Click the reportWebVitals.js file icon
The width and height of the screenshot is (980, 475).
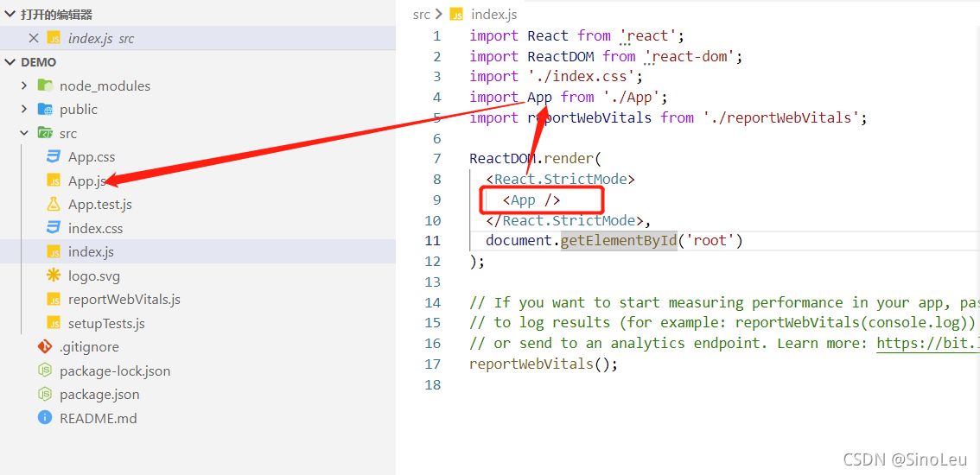coord(54,300)
